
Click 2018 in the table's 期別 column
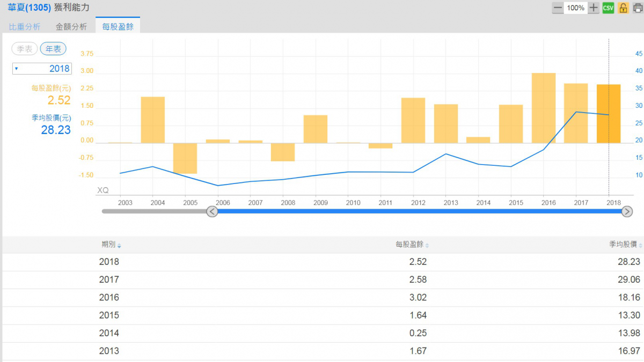109,262
